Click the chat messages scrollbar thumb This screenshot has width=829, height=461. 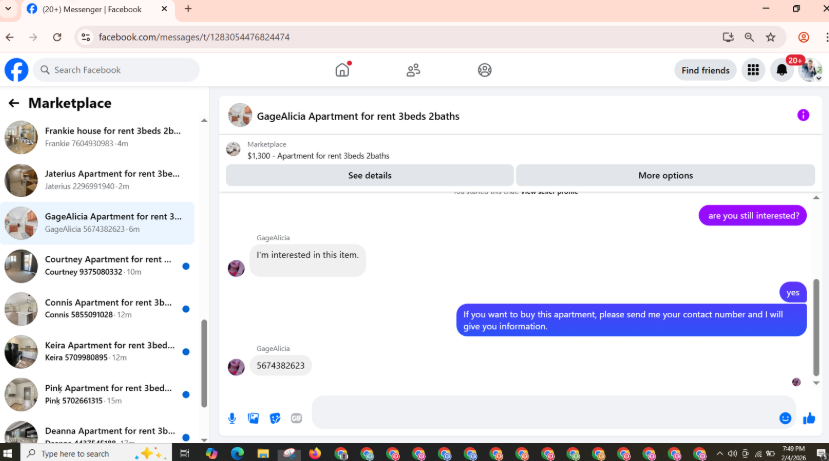coord(816,327)
